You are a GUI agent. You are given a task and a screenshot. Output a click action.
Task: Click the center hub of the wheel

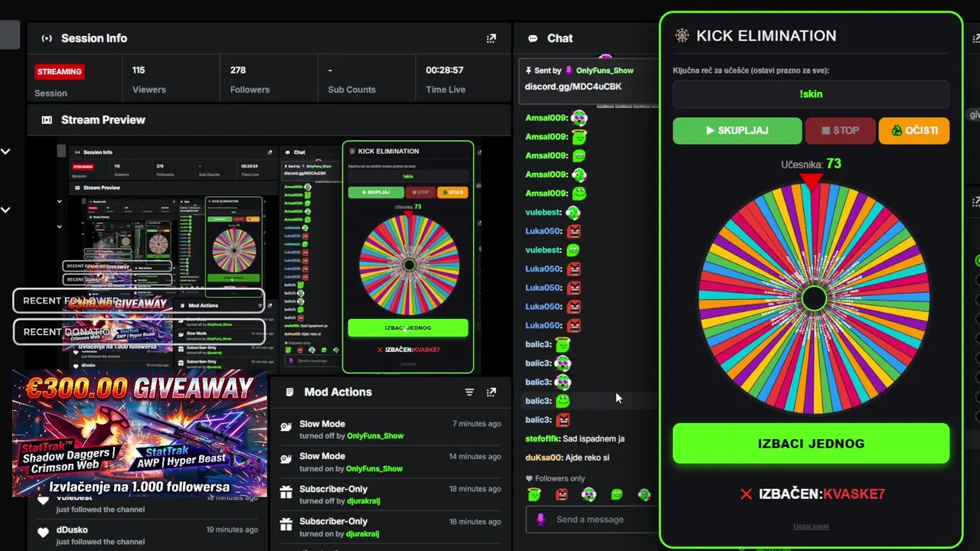814,298
